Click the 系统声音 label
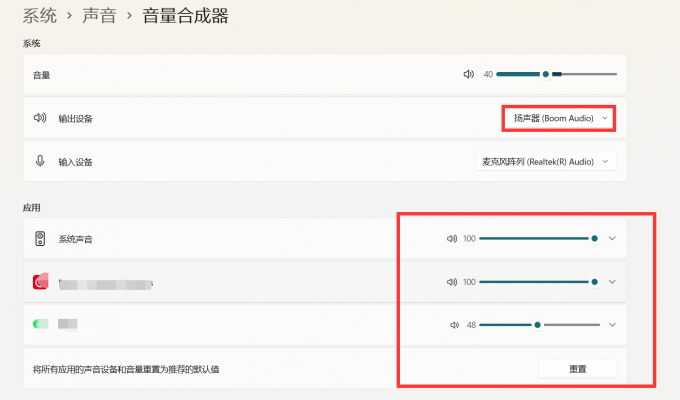 pos(75,239)
